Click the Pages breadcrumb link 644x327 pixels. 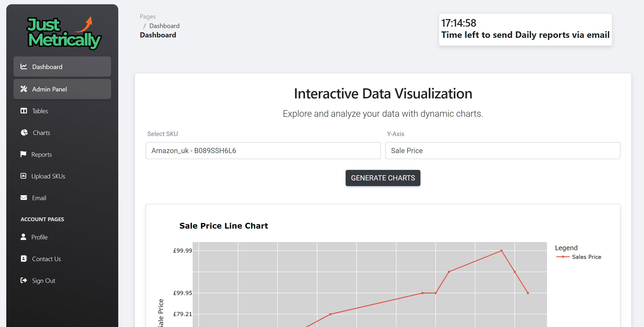pyautogui.click(x=148, y=17)
